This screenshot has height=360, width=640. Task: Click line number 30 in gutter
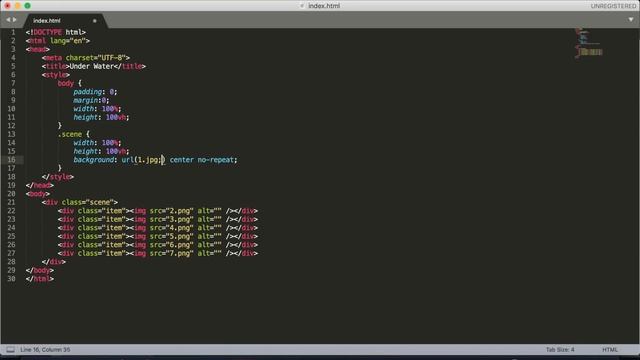(x=11, y=279)
